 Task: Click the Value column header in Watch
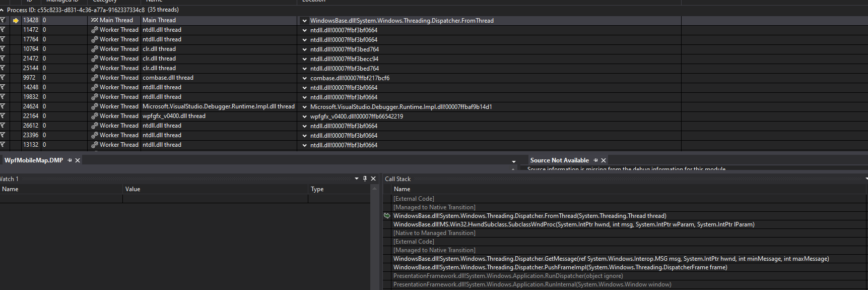point(216,189)
